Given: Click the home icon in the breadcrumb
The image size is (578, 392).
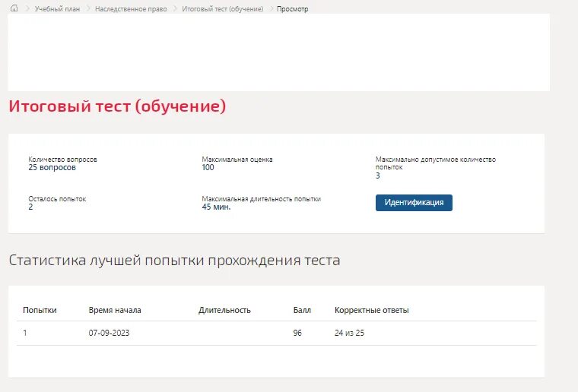Looking at the screenshot, I should click(x=14, y=8).
